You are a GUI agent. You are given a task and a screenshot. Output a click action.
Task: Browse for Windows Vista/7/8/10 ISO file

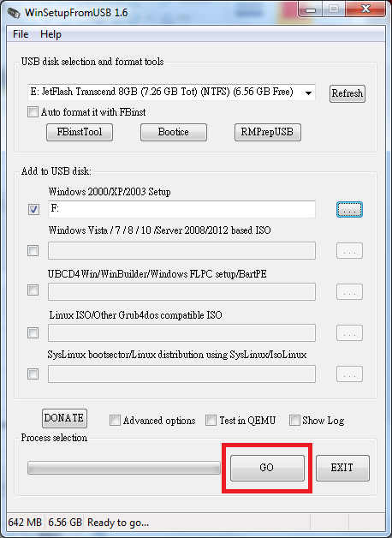[x=349, y=250]
